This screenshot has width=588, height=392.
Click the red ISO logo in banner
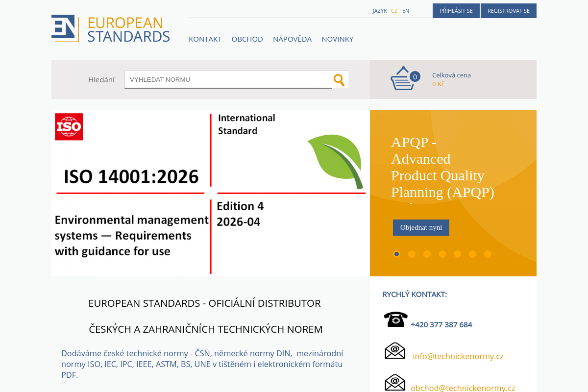(x=69, y=126)
